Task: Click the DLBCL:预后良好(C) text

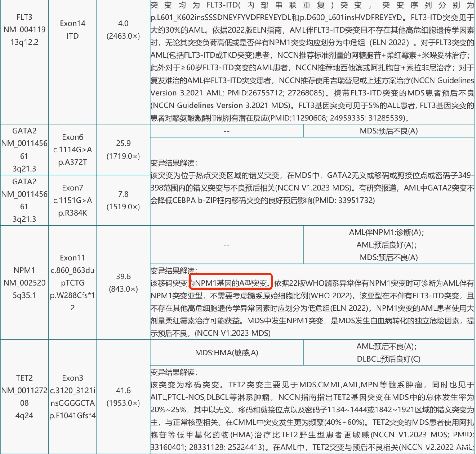Action: coord(388,359)
